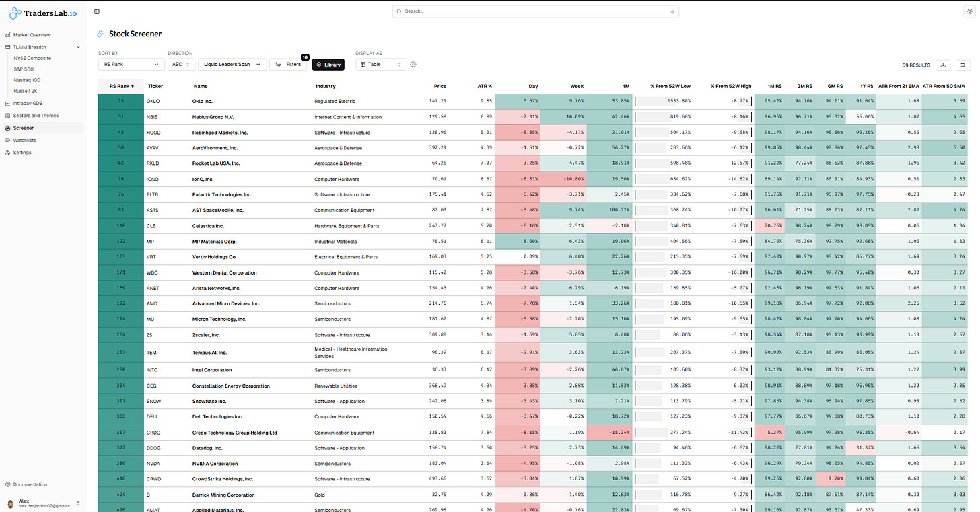Viewport: 980px width, 512px height.
Task: Click HOOD ticker cell
Action: (x=153, y=133)
